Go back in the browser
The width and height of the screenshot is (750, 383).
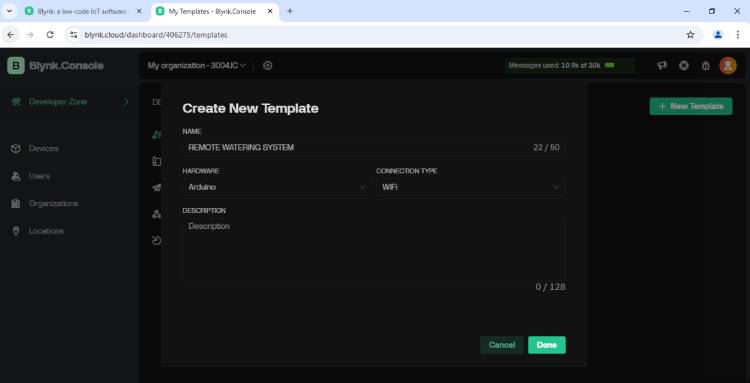(11, 34)
